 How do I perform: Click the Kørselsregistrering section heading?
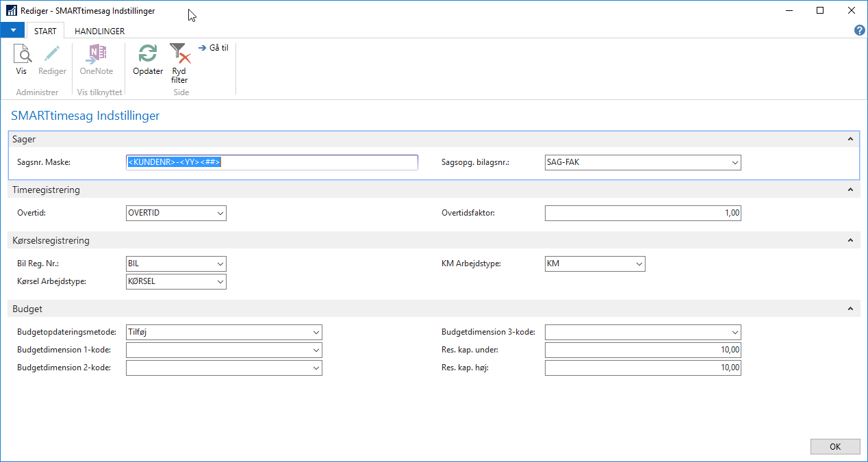51,240
